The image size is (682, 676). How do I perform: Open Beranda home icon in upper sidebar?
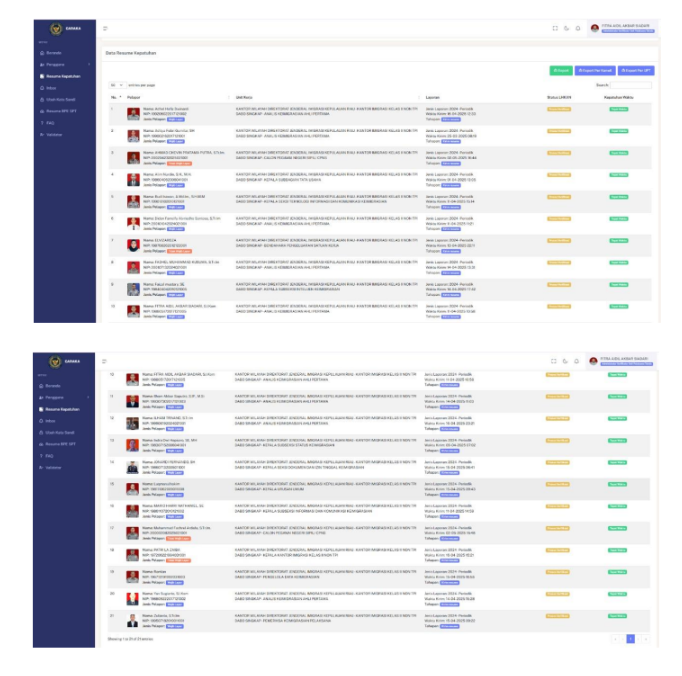click(42, 51)
